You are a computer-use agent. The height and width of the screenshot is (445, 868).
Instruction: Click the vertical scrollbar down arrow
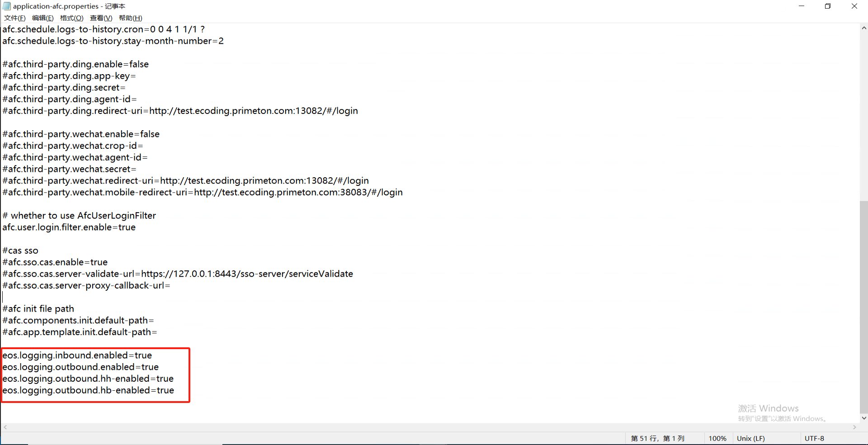(864, 418)
